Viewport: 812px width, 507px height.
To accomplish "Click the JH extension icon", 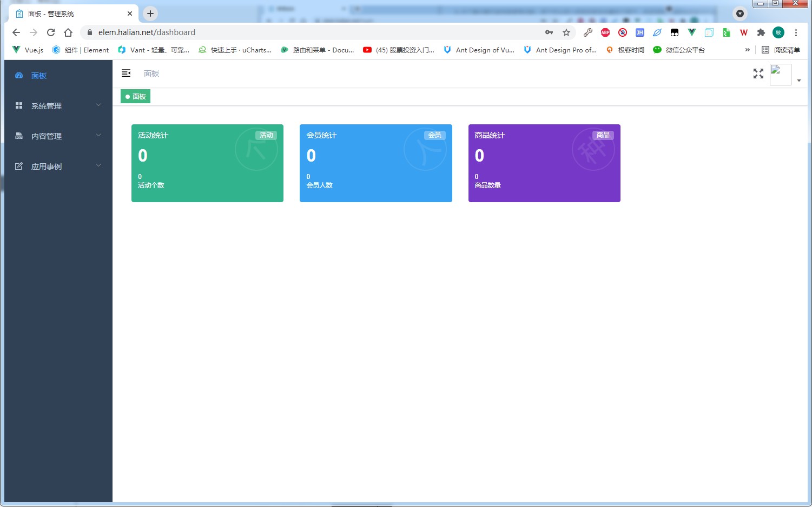I will pos(640,32).
